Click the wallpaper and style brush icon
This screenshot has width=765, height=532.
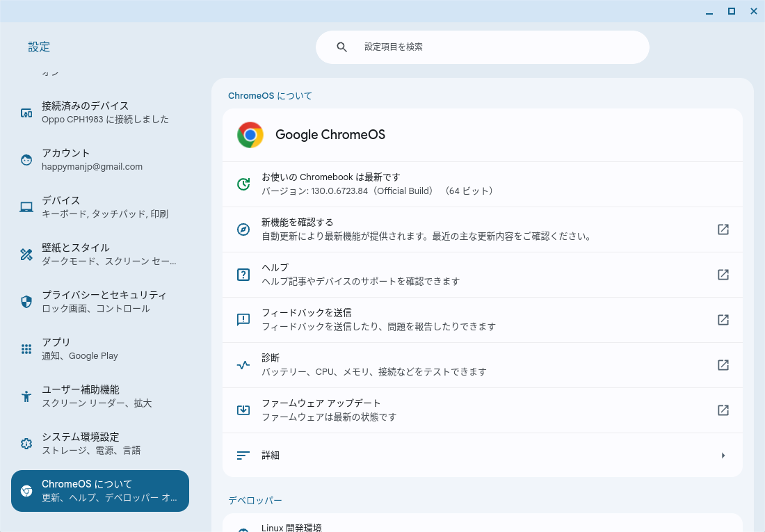coord(26,255)
